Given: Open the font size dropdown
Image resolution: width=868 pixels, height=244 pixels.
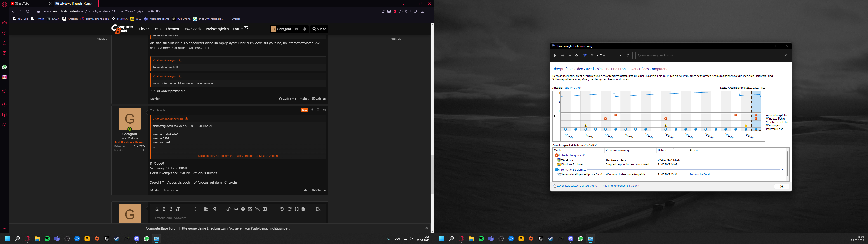Looking at the screenshot, I should point(178,209).
